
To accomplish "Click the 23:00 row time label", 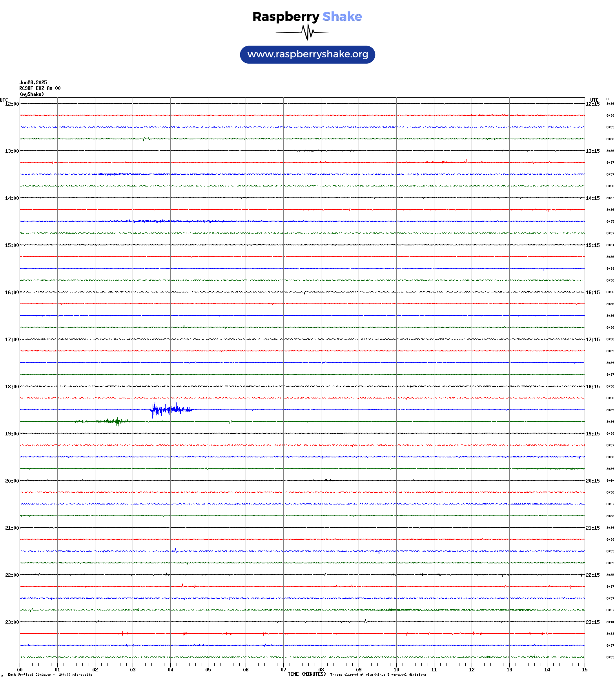I will [12, 622].
